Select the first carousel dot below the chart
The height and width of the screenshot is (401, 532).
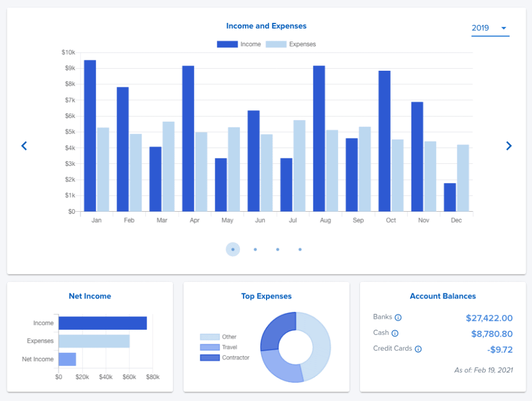click(233, 249)
